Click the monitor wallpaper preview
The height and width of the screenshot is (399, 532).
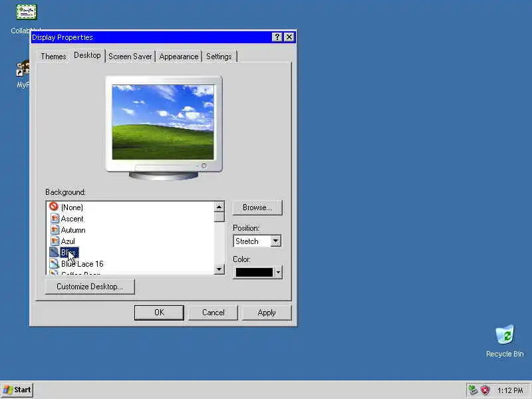[163, 122]
